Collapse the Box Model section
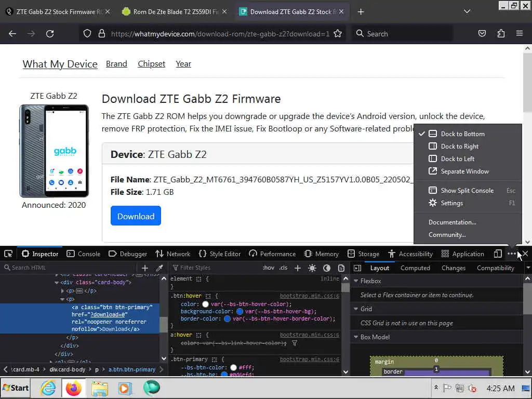Screen dimensions: 532x399 [x=356, y=337]
